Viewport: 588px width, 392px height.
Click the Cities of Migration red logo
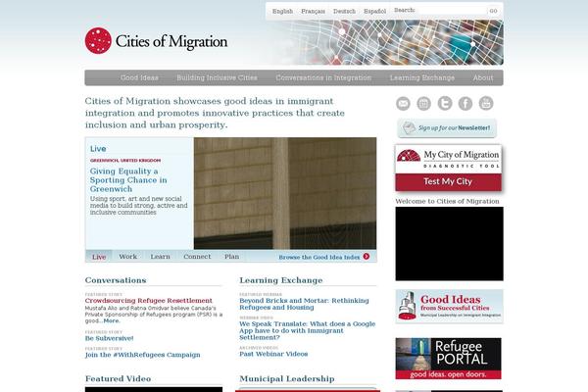(98, 40)
